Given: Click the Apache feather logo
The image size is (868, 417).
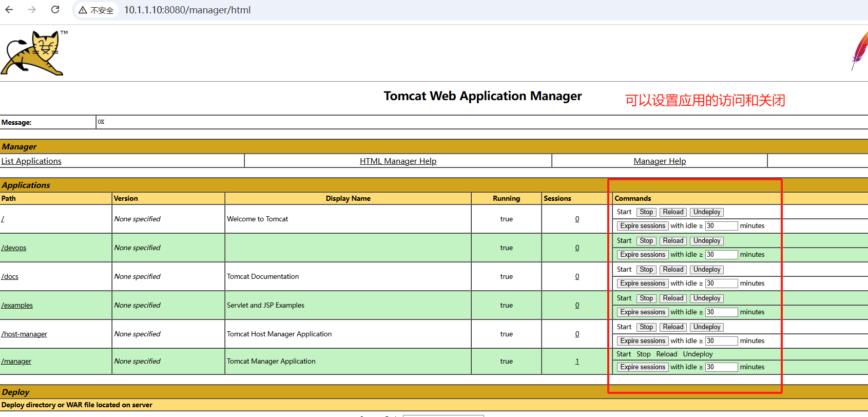Looking at the screenshot, I should click(x=859, y=51).
